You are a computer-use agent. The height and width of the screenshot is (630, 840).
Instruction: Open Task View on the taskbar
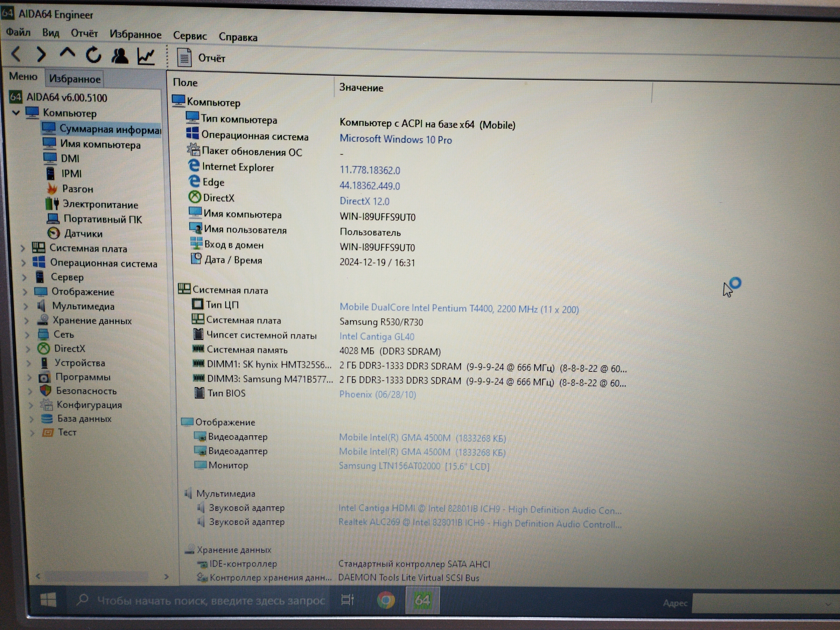pyautogui.click(x=347, y=600)
